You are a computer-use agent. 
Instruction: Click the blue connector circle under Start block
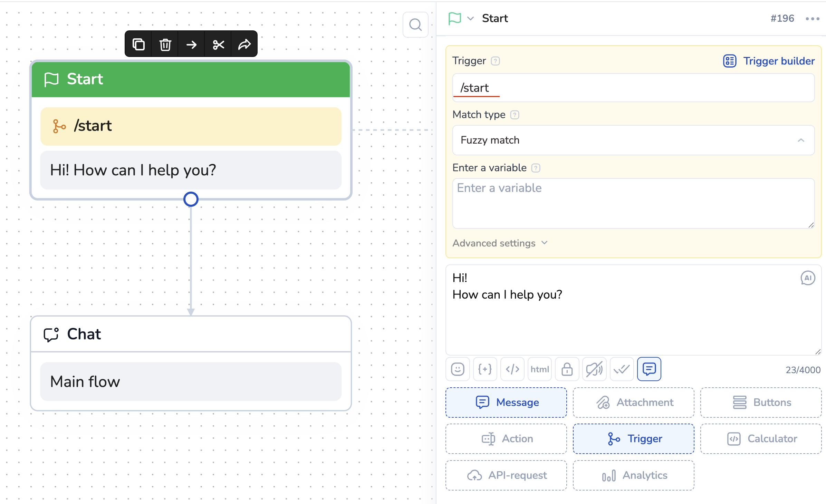pos(191,199)
